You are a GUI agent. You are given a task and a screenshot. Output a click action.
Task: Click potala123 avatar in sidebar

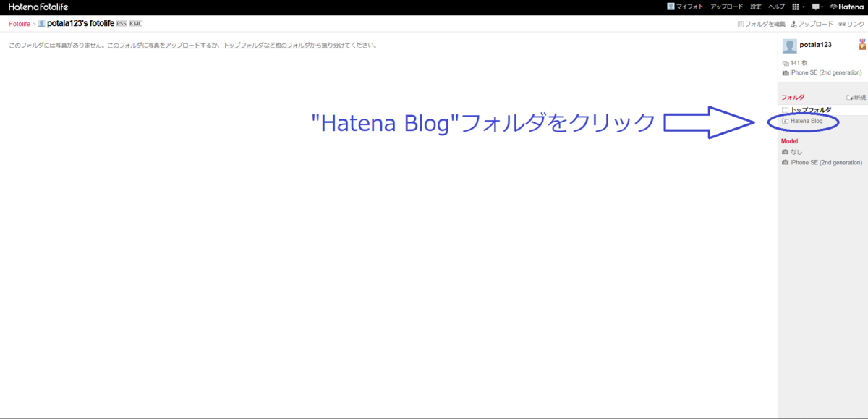tap(789, 46)
